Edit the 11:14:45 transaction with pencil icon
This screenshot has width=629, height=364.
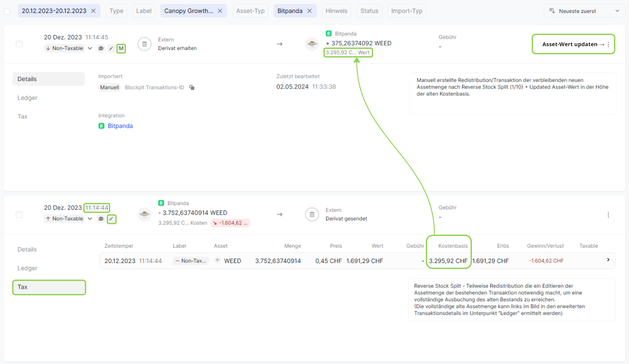pos(111,48)
